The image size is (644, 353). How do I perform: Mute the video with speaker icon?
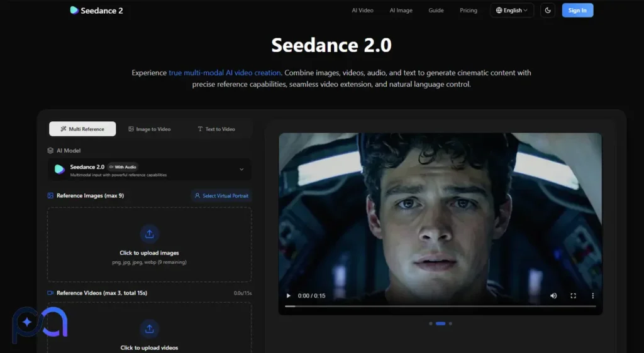553,296
